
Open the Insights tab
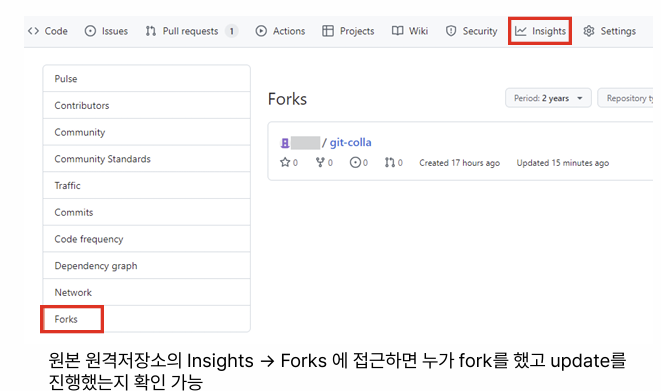(x=540, y=31)
